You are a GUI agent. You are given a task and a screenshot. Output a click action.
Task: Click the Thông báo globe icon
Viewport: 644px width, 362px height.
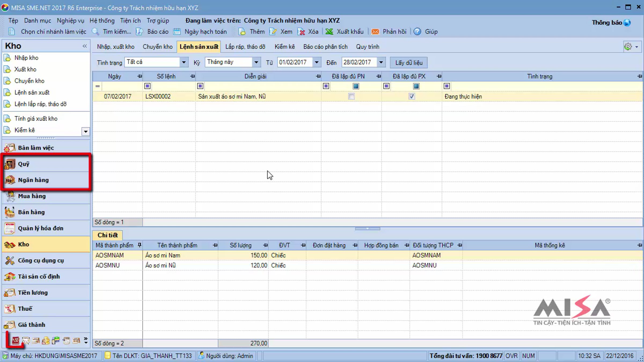[x=627, y=23]
